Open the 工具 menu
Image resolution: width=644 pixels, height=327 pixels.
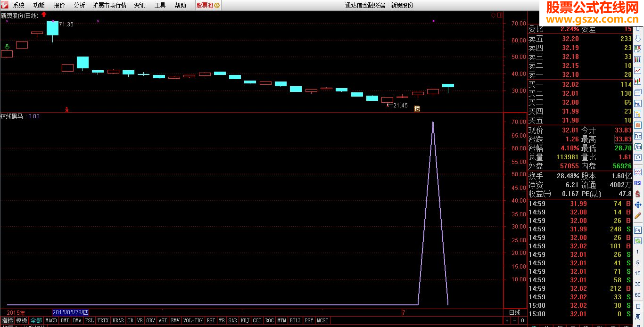160,5
